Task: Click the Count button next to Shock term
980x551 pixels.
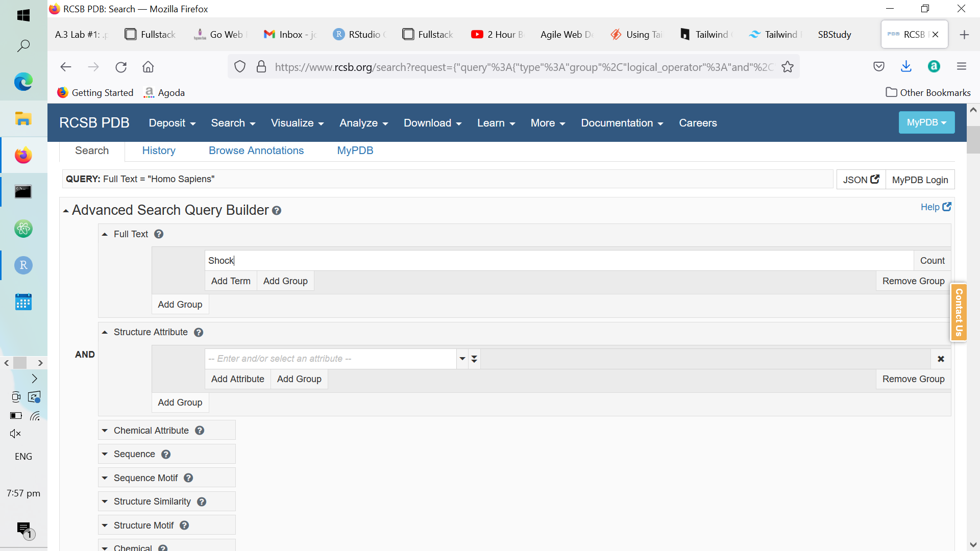Action: [932, 260]
